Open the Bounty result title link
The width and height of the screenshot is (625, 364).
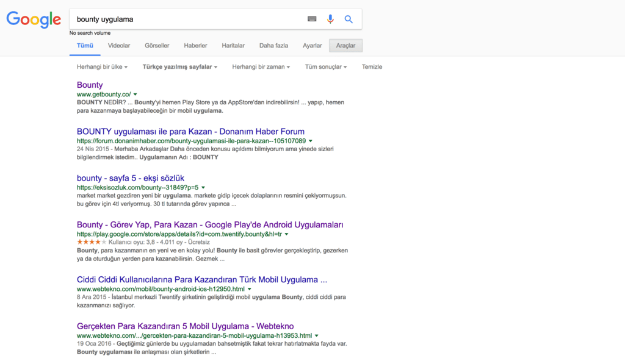coord(90,85)
